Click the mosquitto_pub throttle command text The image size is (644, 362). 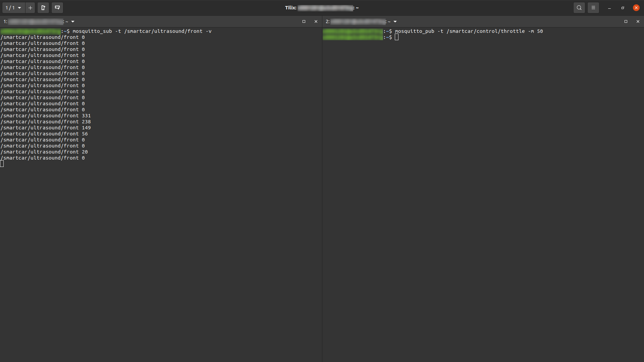(469, 31)
